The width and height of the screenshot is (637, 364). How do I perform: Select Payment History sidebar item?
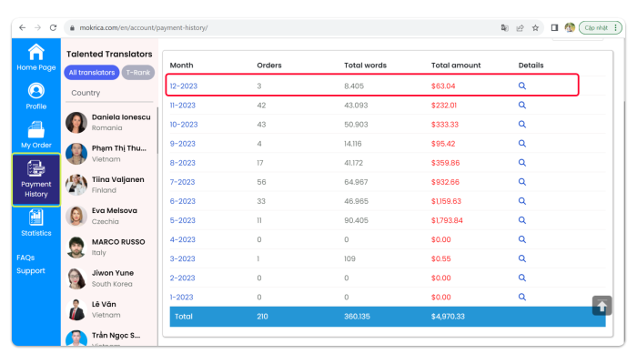click(x=35, y=179)
